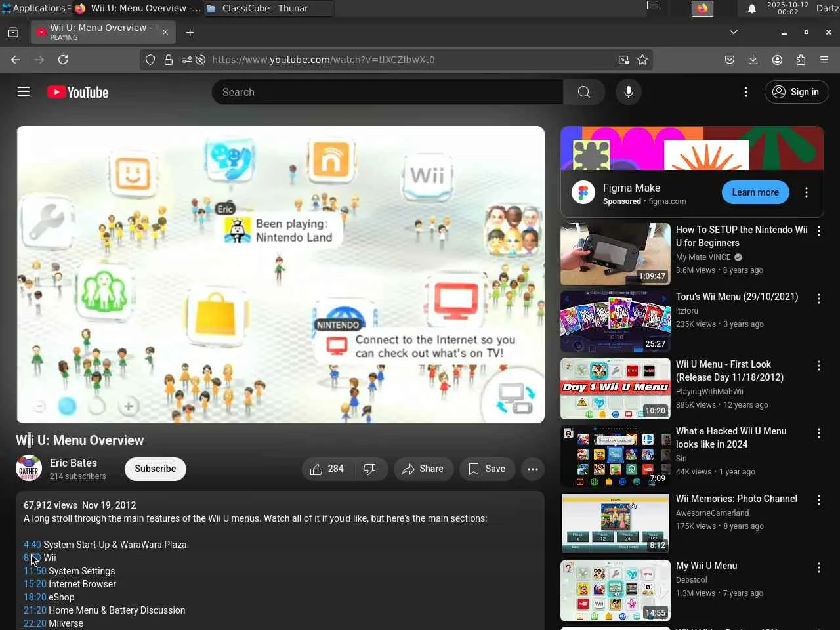Jump to 18:20 eShop timestamp
840x630 pixels.
point(35,597)
